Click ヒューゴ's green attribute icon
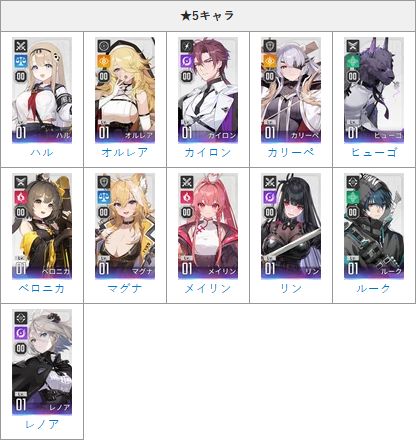Image resolution: width=418 pixels, height=440 pixels. [353, 61]
